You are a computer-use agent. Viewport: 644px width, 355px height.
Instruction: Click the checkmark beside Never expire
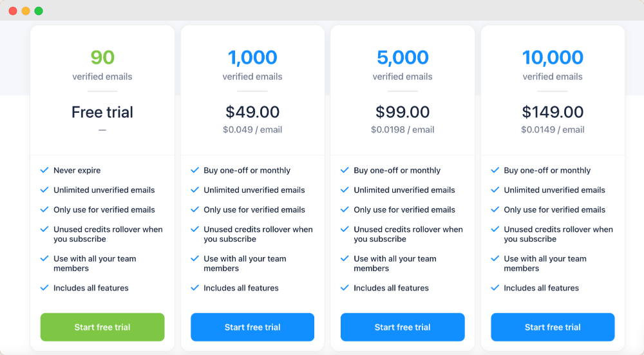44,170
